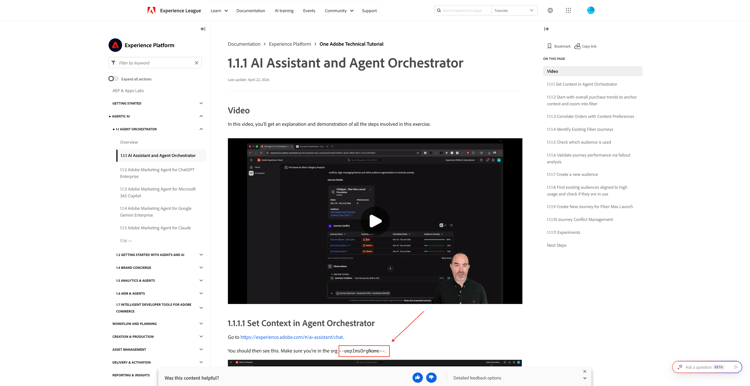
Task: Open the AI training menu item
Action: (x=284, y=11)
